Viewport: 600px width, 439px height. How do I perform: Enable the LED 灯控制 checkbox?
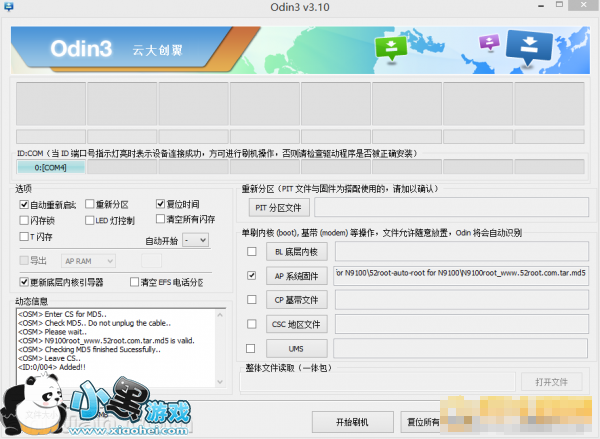coord(90,220)
